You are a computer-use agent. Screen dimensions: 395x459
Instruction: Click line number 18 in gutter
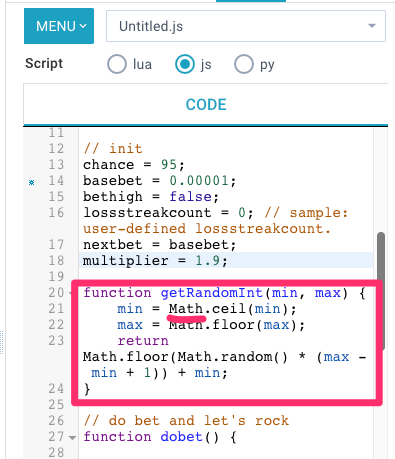point(56,260)
